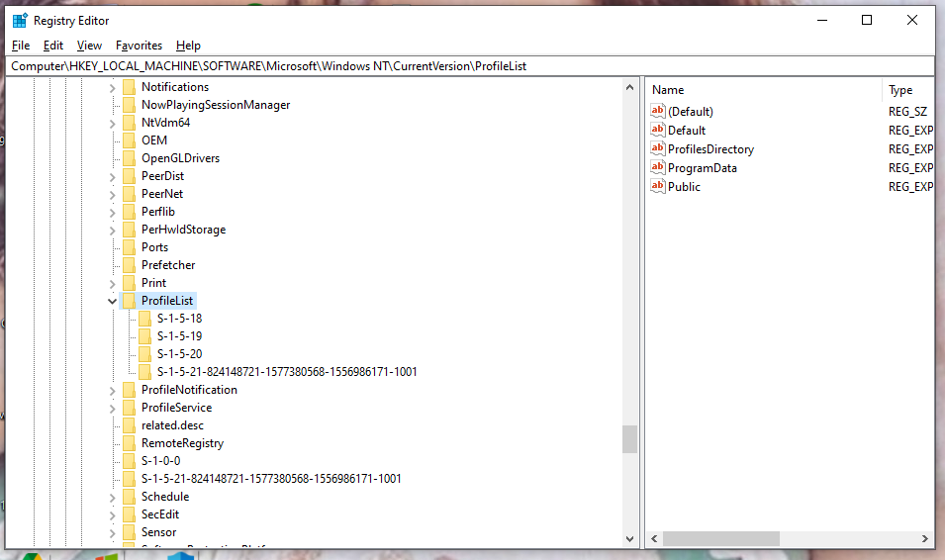
Task: Select the Sensor key label
Action: 158,533
